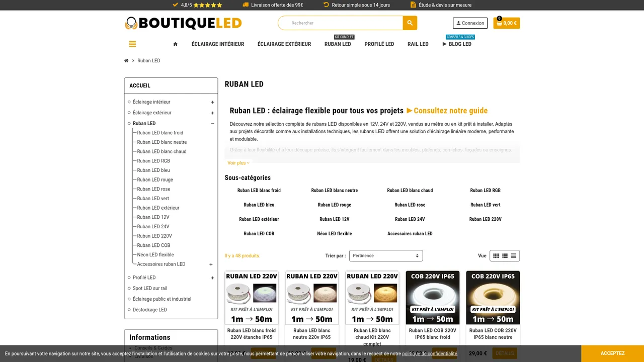Open Éclairage public et industriel in sidebar
Image resolution: width=644 pixels, height=362 pixels.
[162, 299]
